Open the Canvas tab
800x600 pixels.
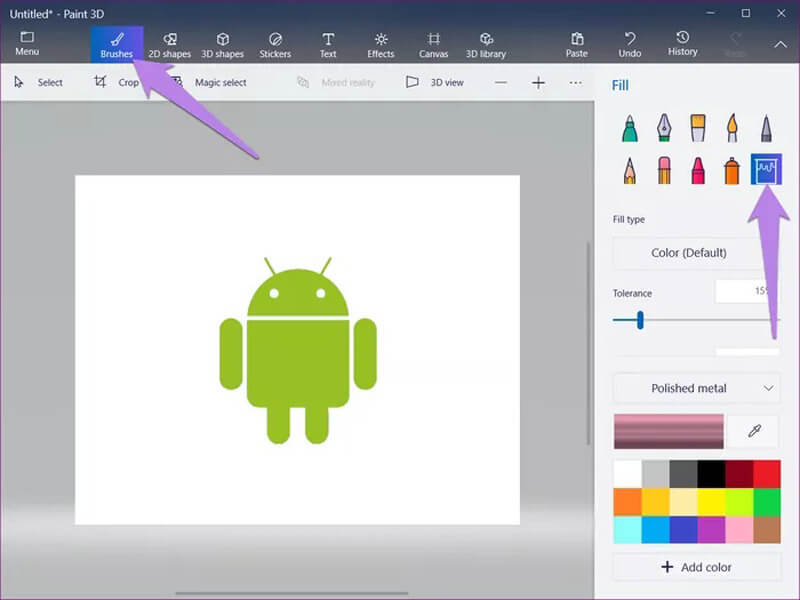click(x=434, y=45)
